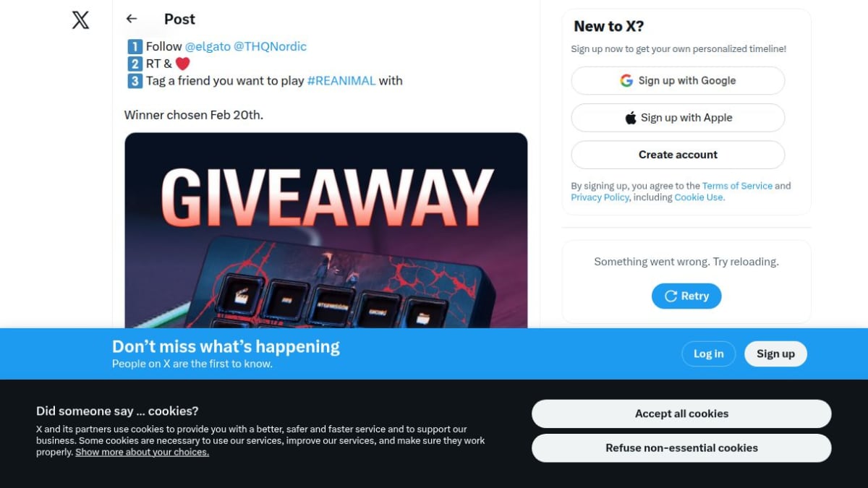Select Create account
Screen dimensions: 868x488
tap(678, 155)
